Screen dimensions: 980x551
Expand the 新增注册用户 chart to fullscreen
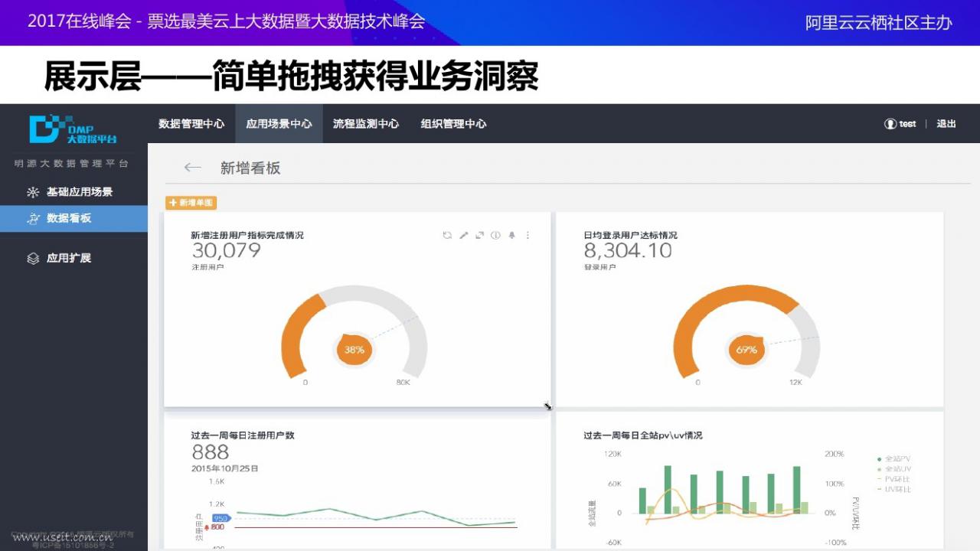pos(479,236)
